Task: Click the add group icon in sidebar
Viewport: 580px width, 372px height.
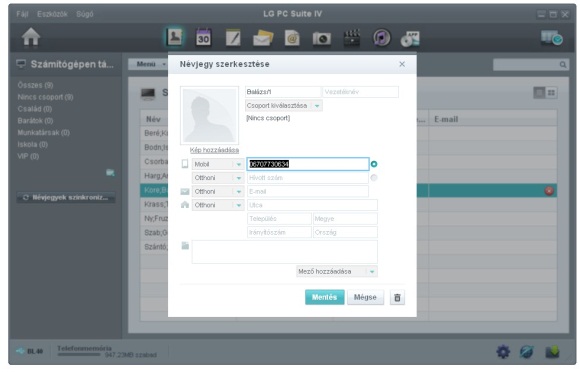Action: (110, 173)
